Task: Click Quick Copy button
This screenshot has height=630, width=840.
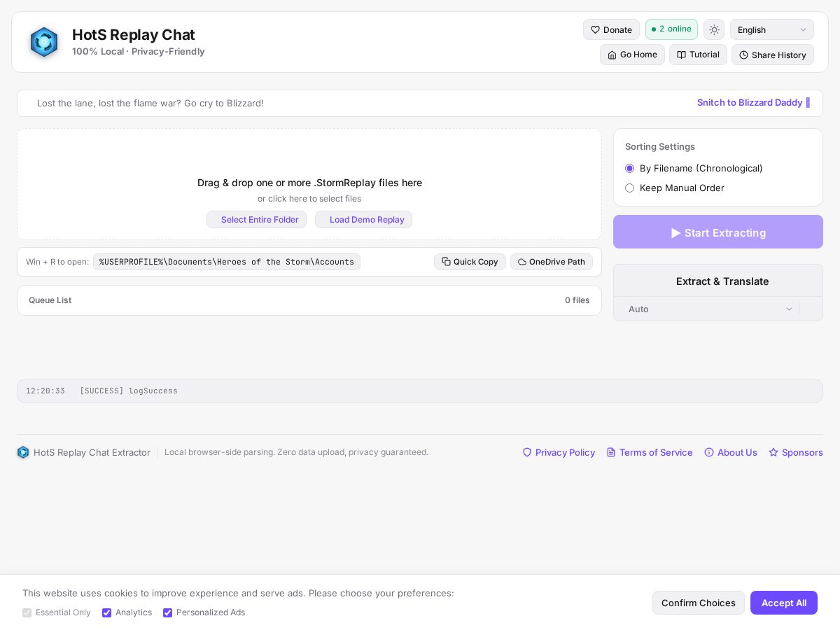Action: 470,262
